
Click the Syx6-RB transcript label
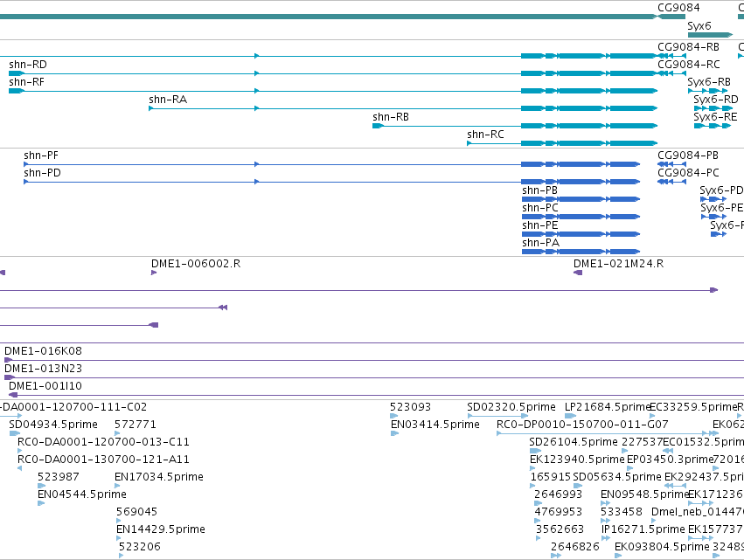pyautogui.click(x=709, y=82)
